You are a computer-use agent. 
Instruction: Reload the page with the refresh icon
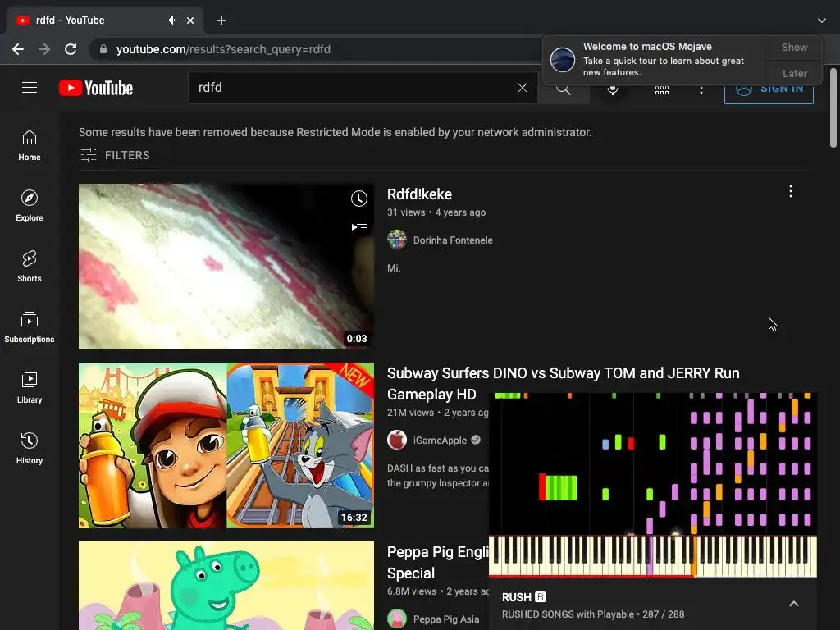71,49
